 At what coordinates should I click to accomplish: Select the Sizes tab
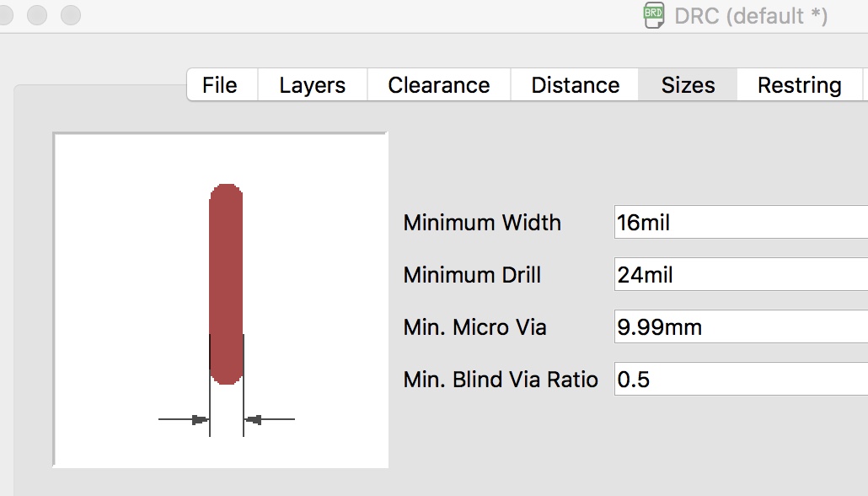688,85
